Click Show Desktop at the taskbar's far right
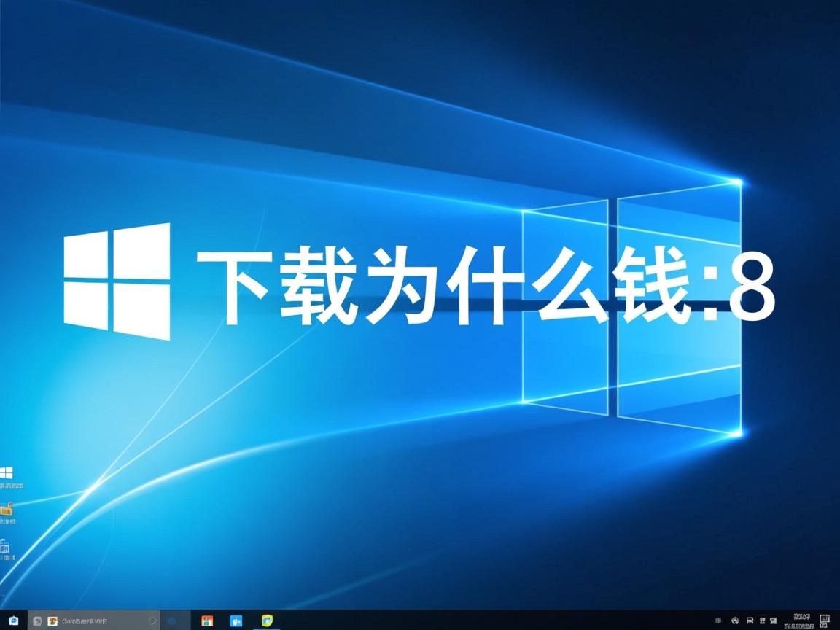840x630 pixels. 839,621
